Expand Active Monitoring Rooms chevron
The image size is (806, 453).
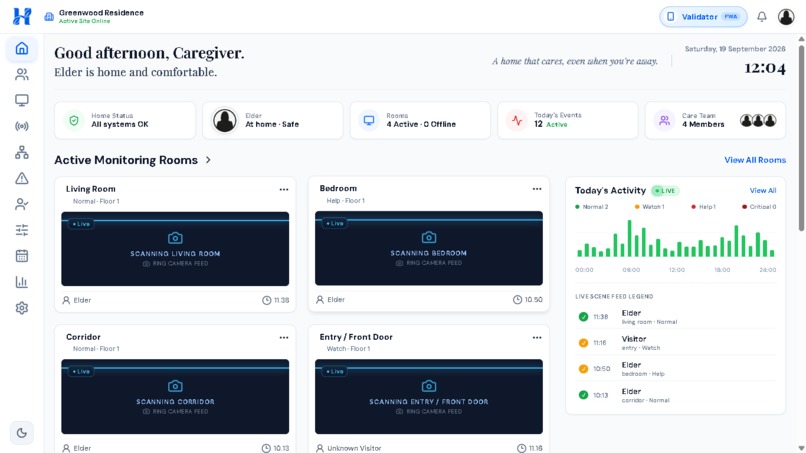click(208, 160)
